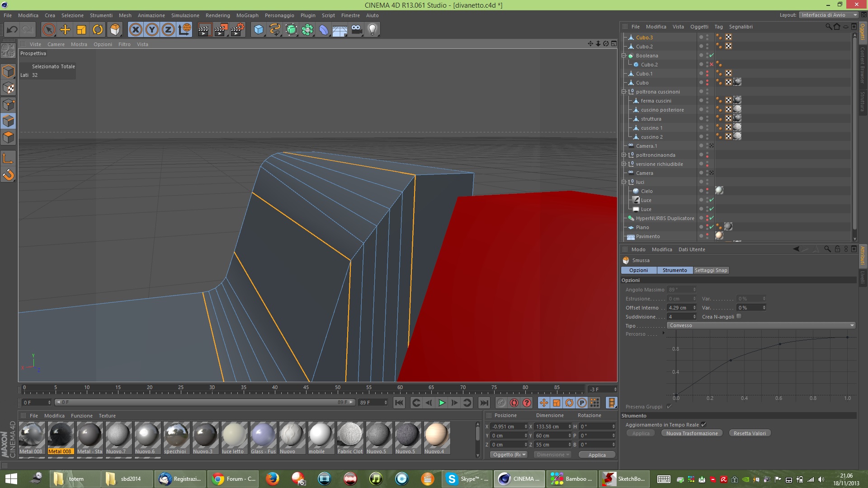This screenshot has height=488, width=868.
Task: Enable the Snap magnet tool
Action: click(9, 175)
